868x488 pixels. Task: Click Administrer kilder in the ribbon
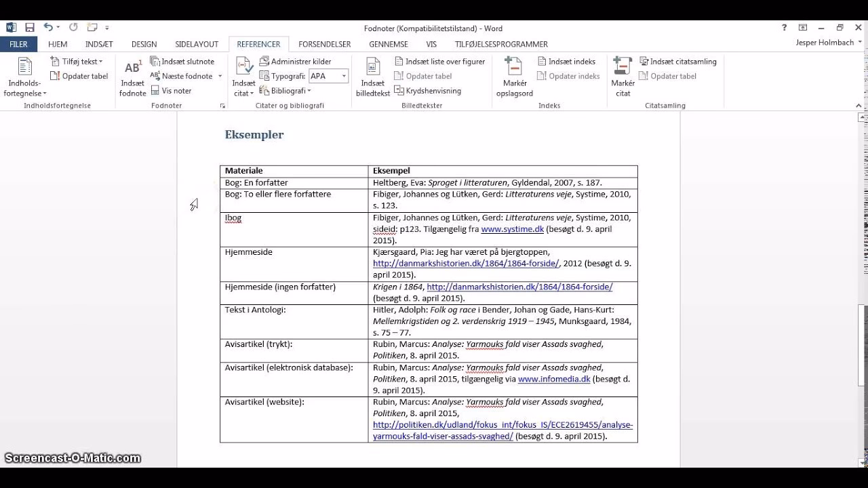click(x=295, y=62)
